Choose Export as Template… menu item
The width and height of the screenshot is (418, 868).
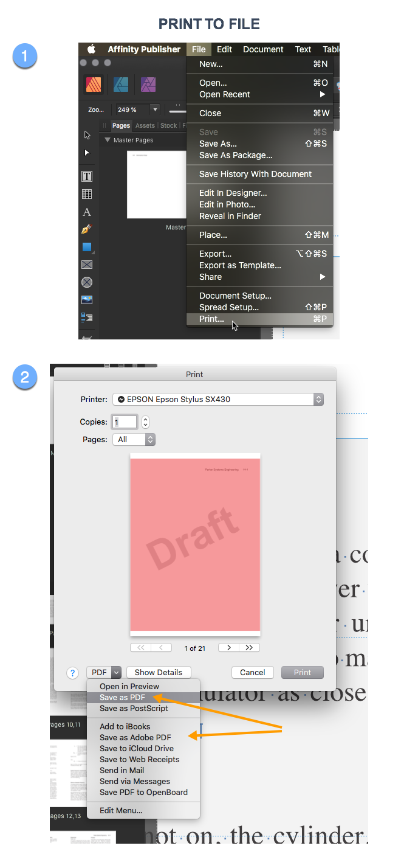(260, 265)
